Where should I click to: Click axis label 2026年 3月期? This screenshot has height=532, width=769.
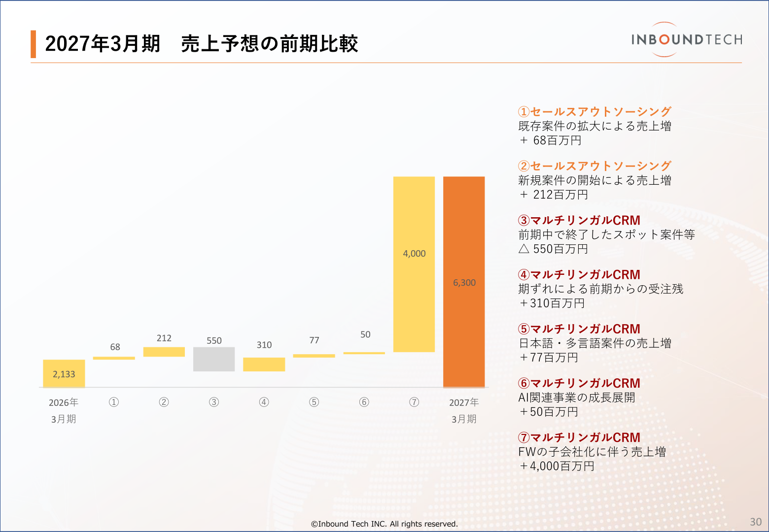tap(64, 410)
